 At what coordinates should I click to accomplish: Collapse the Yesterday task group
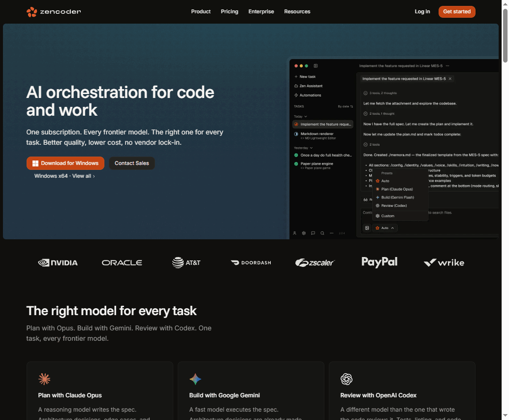(x=303, y=148)
